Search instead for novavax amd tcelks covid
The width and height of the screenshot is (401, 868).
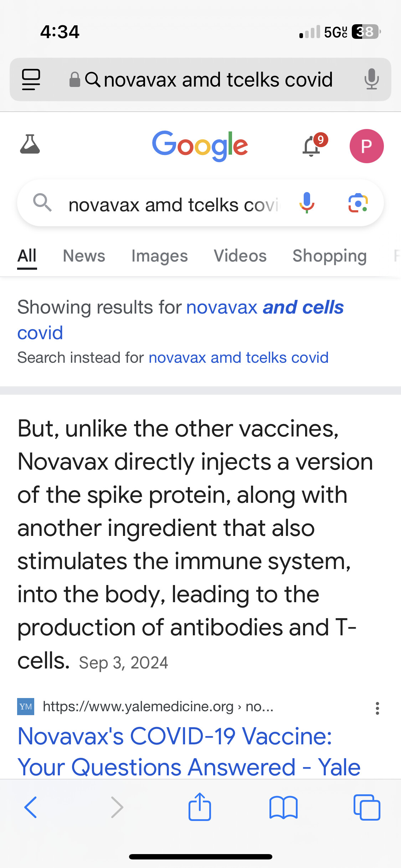pos(238,357)
